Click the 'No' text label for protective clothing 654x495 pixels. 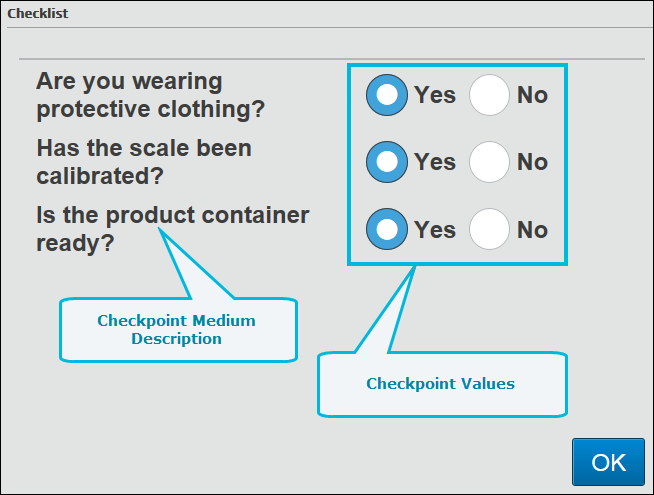532,95
